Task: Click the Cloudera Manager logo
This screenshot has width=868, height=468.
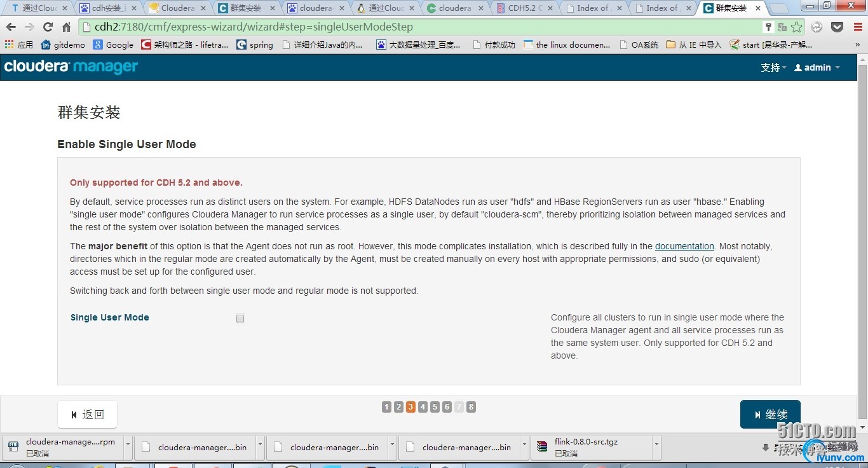Action: (71, 67)
